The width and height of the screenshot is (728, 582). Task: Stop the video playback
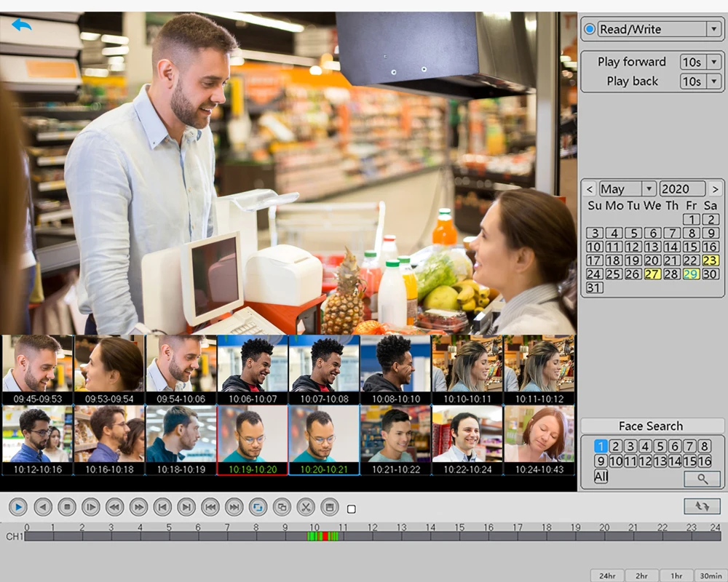(x=66, y=507)
